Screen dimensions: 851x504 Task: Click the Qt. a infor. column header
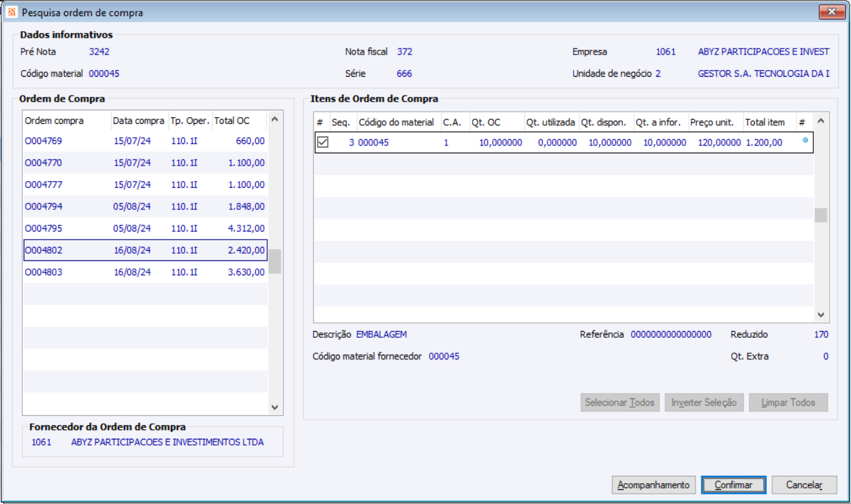click(660, 122)
